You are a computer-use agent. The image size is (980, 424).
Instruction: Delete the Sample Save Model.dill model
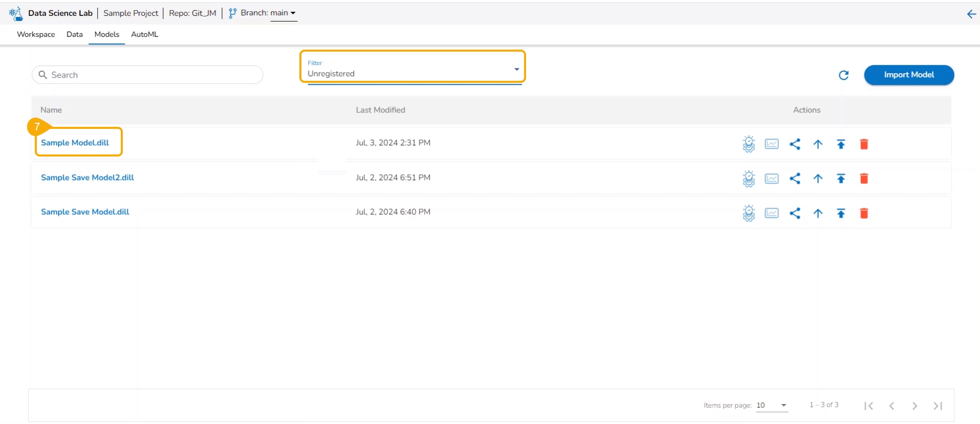coord(864,213)
